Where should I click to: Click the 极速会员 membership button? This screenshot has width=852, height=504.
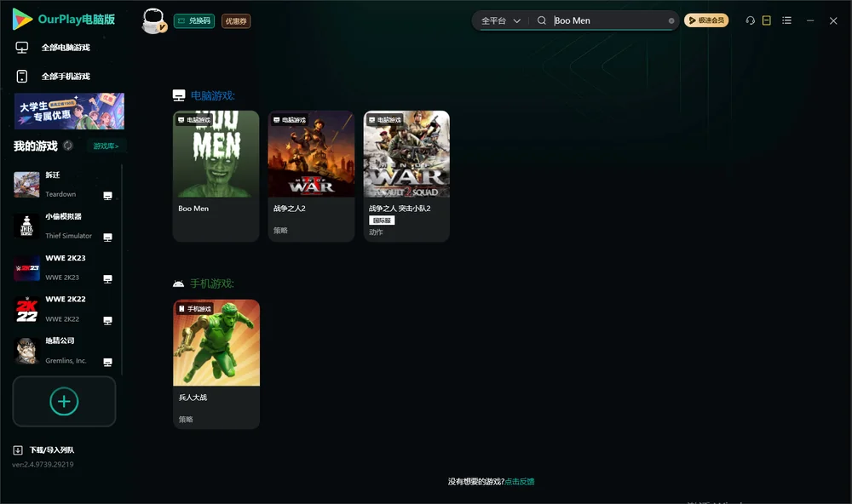pos(706,20)
